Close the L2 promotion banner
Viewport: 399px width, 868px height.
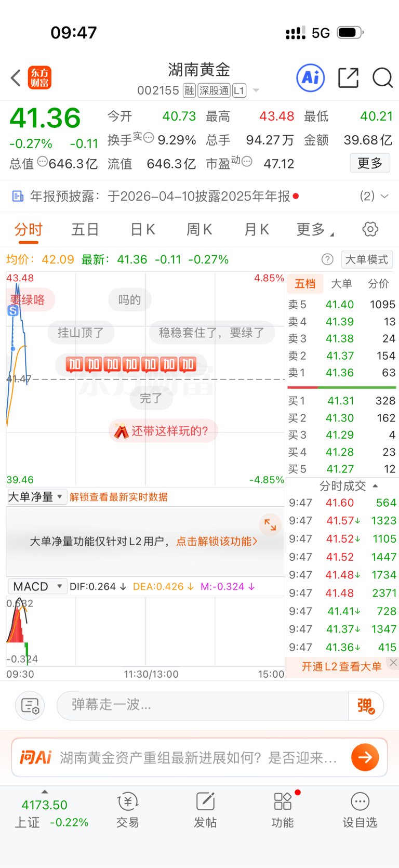pos(393,663)
